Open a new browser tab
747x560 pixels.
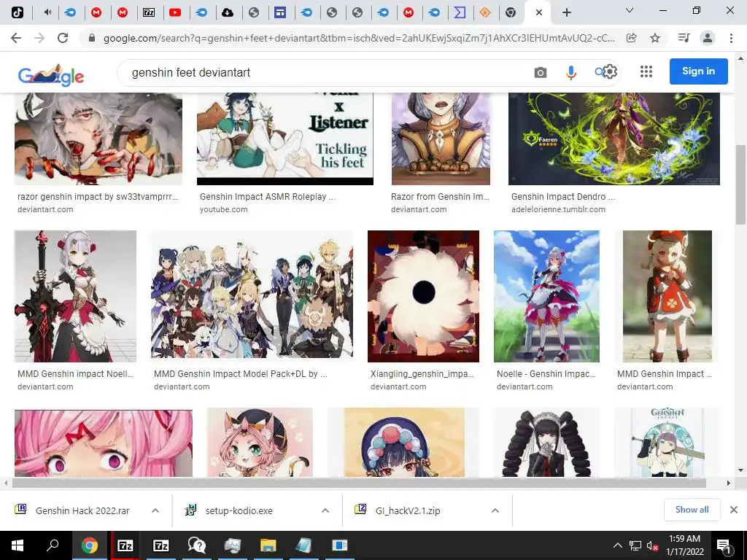click(x=566, y=12)
